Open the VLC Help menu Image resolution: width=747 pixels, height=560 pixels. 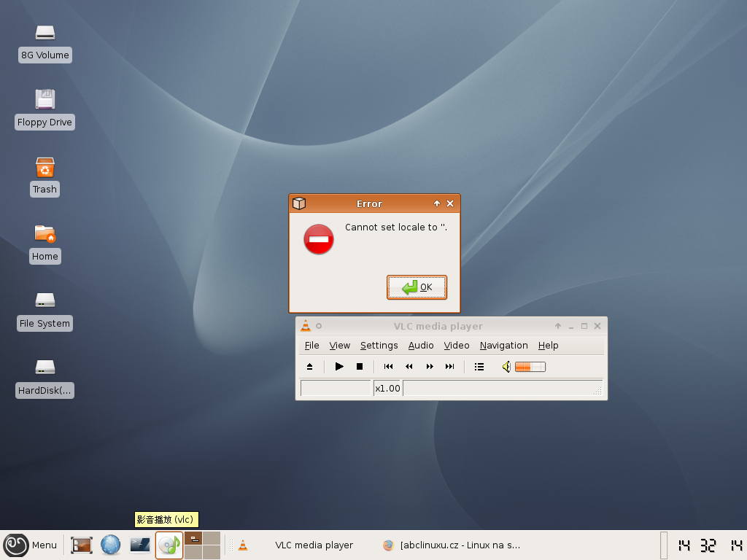pyautogui.click(x=548, y=345)
